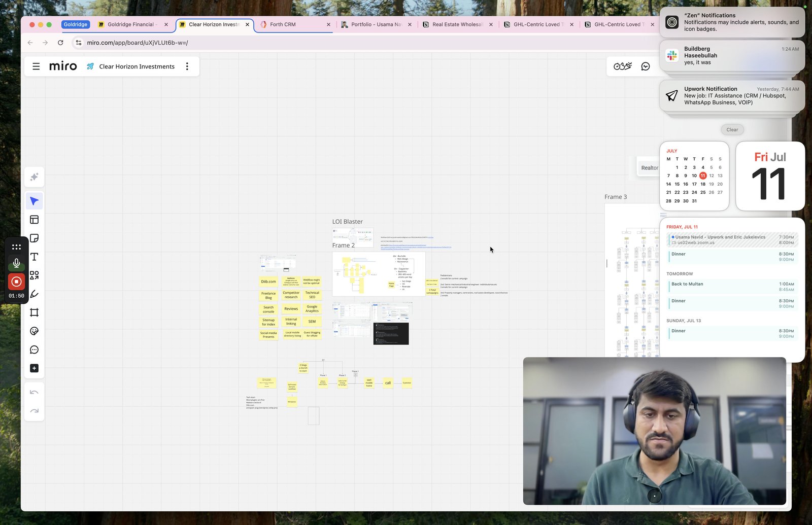This screenshot has height=525, width=812.
Task: Switch to Goldridge Financial tab
Action: tap(132, 24)
